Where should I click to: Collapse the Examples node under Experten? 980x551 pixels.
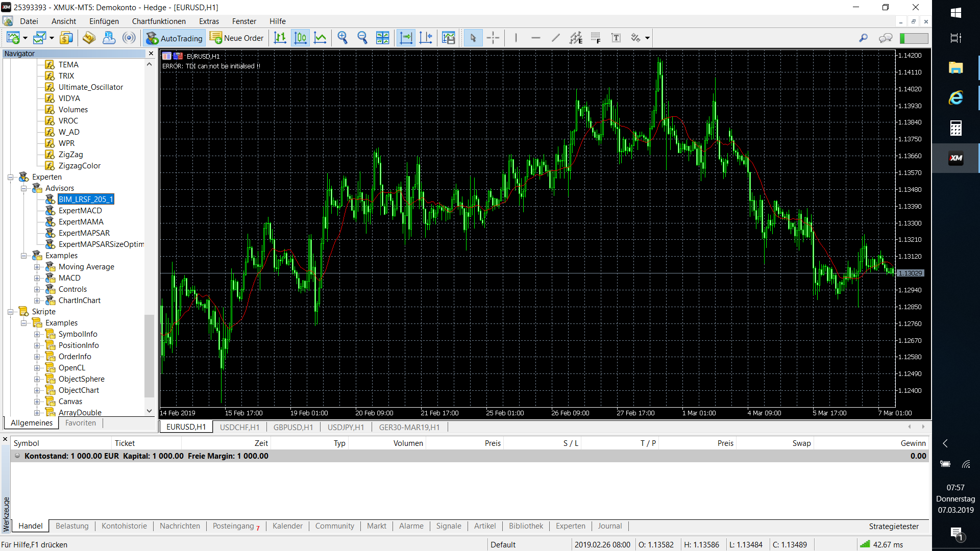(x=23, y=256)
